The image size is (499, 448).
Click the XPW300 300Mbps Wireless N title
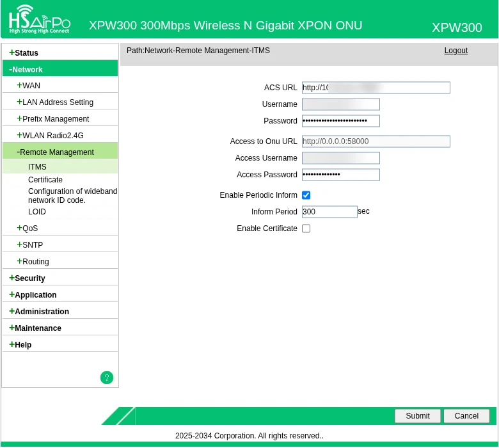(x=225, y=26)
